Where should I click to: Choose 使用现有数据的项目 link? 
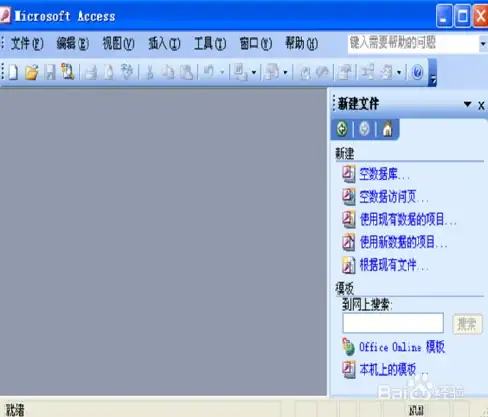pyautogui.click(x=407, y=219)
